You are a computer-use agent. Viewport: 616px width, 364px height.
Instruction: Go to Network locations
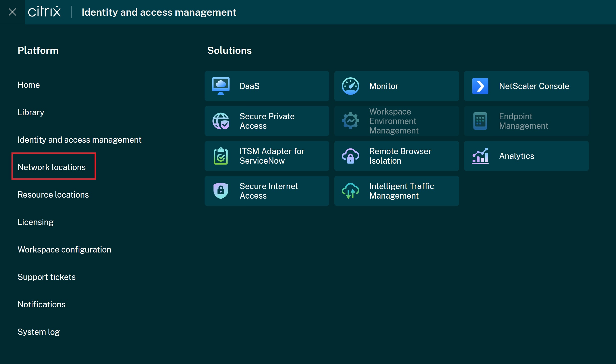pos(51,167)
